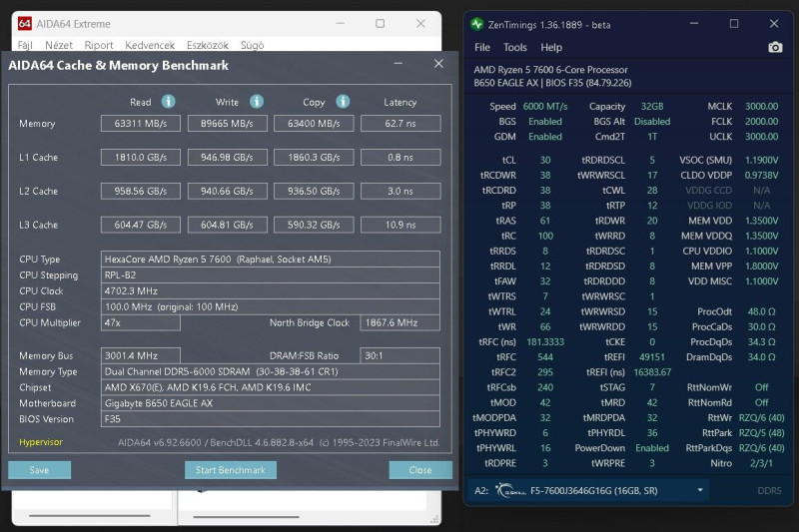799x532 pixels.
Task: Click the L3 Cache Copy 590.32 GB/s field
Action: click(x=314, y=225)
